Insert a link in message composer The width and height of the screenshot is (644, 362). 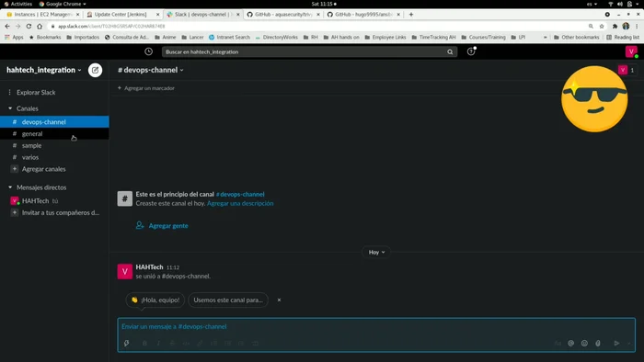200,343
